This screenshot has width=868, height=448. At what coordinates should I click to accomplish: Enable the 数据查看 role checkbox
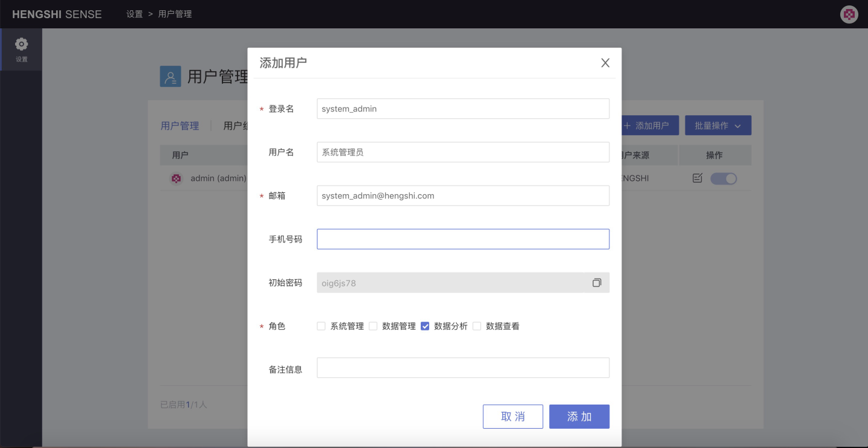[477, 326]
